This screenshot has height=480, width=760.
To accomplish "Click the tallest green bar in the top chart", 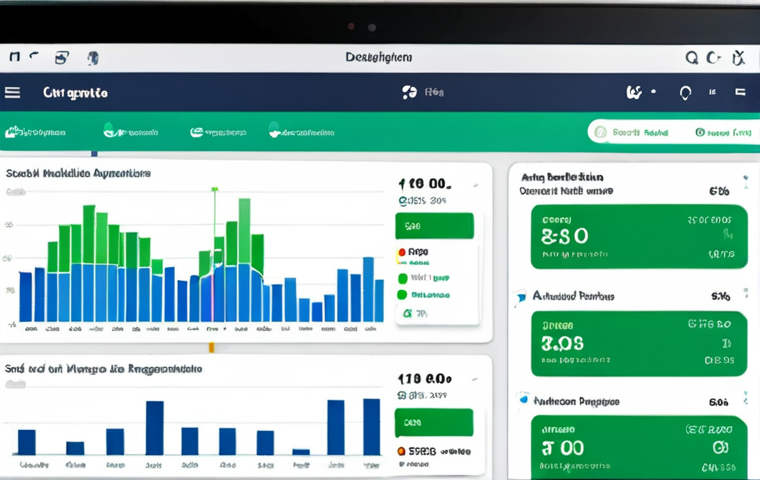I will tap(244, 231).
